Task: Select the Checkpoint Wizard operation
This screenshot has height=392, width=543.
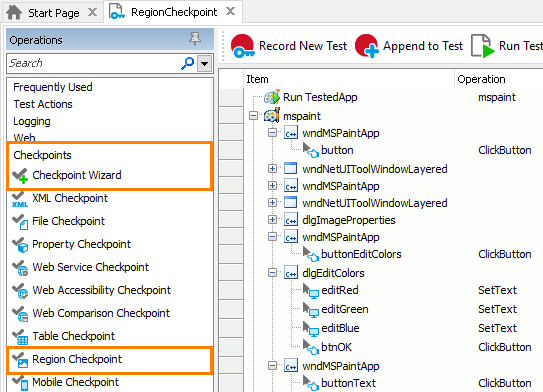Action: [109, 175]
